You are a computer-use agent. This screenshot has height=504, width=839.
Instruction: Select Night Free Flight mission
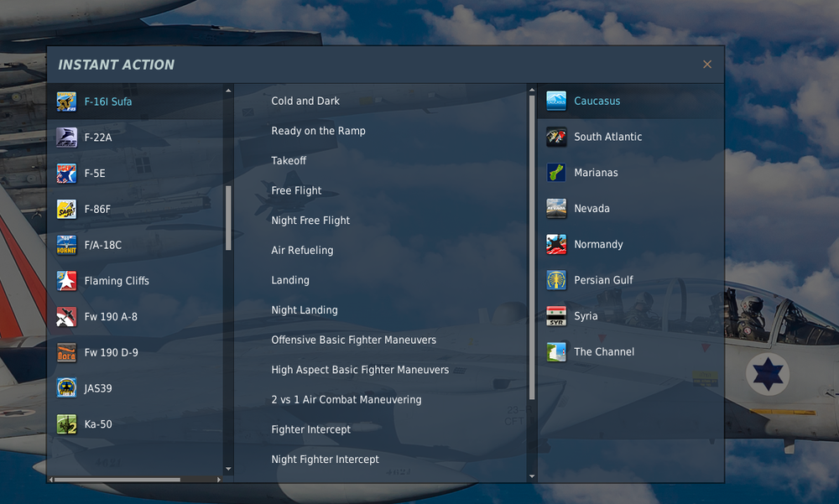(x=310, y=221)
